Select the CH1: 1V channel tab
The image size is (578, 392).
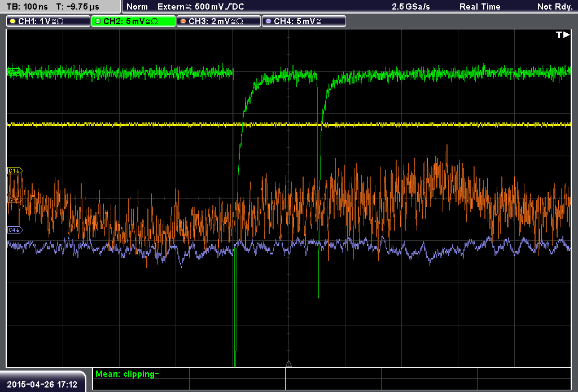pos(49,21)
